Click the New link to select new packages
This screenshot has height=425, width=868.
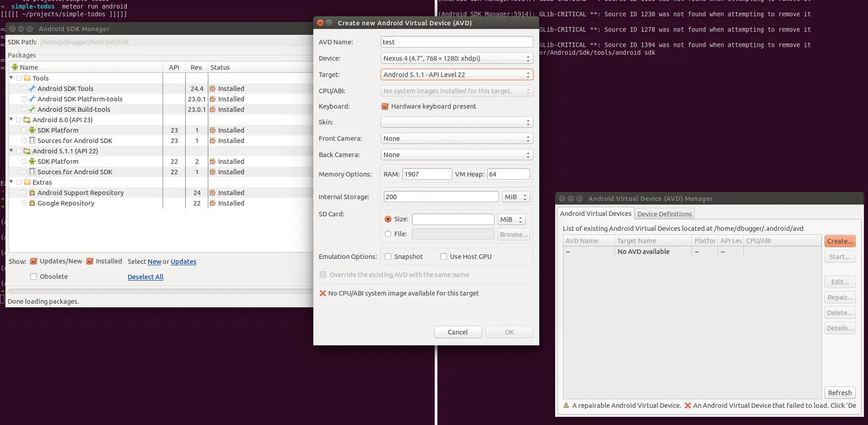click(154, 262)
